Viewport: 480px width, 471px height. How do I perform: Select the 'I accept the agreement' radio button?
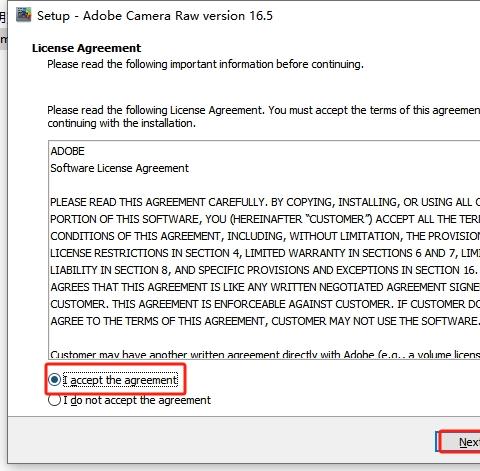coord(54,380)
